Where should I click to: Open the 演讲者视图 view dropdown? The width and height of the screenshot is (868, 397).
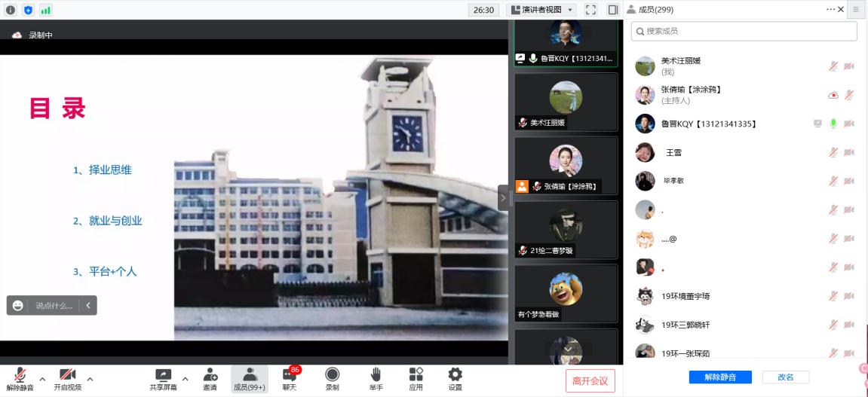[542, 10]
